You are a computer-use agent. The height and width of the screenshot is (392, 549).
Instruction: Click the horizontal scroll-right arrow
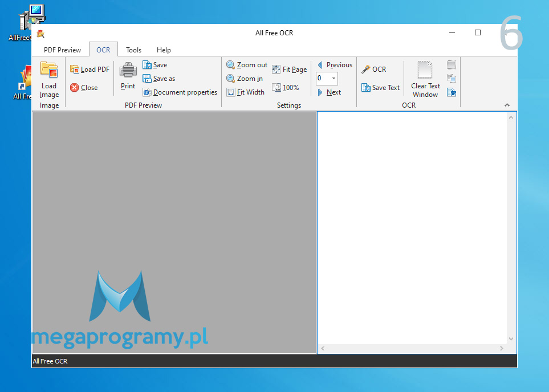501,348
